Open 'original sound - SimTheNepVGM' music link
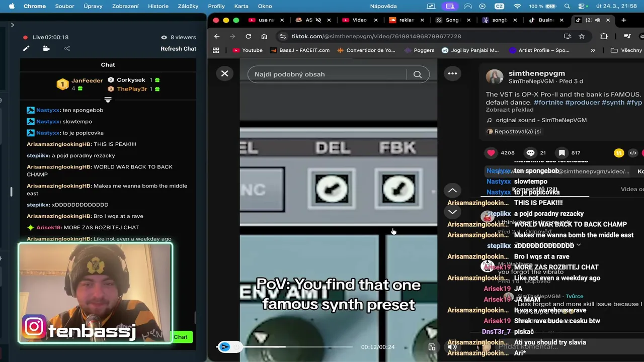 pyautogui.click(x=541, y=120)
